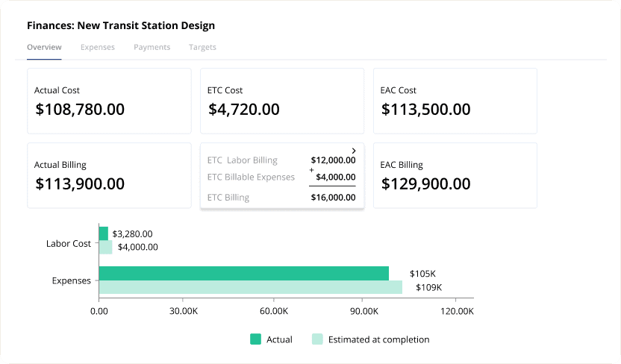Click the Finances page title heading
Viewport: 621px width, 364px height.
click(121, 25)
